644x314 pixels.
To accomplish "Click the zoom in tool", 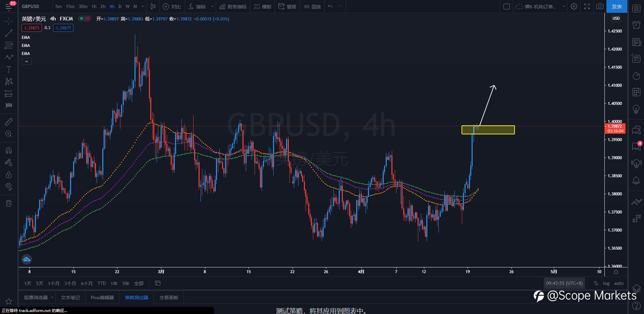I will click(x=9, y=134).
